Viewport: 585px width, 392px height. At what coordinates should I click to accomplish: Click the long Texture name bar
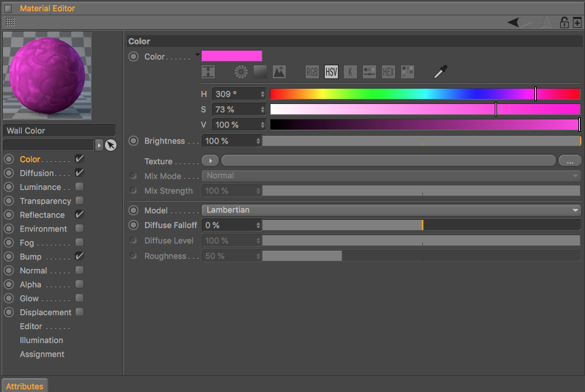[389, 160]
